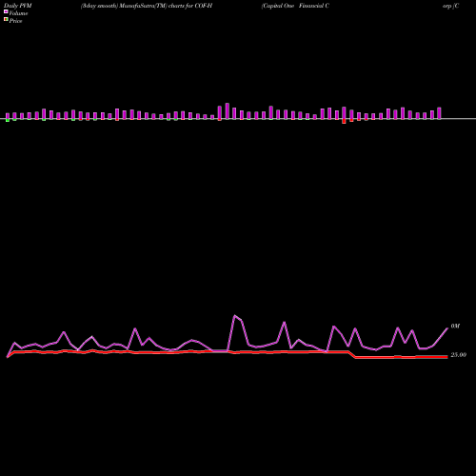The width and height of the screenshot is (476, 476).
Task: Click the last magenta volume bar on the right
Action: [439, 113]
